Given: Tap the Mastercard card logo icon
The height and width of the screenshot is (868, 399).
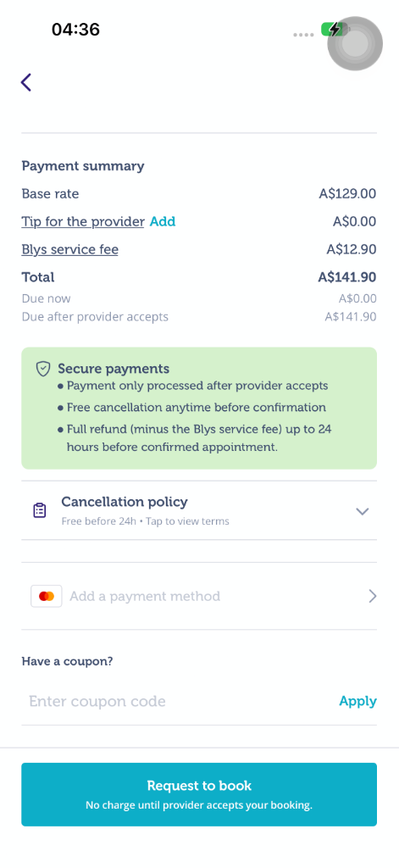Looking at the screenshot, I should pyautogui.click(x=47, y=596).
